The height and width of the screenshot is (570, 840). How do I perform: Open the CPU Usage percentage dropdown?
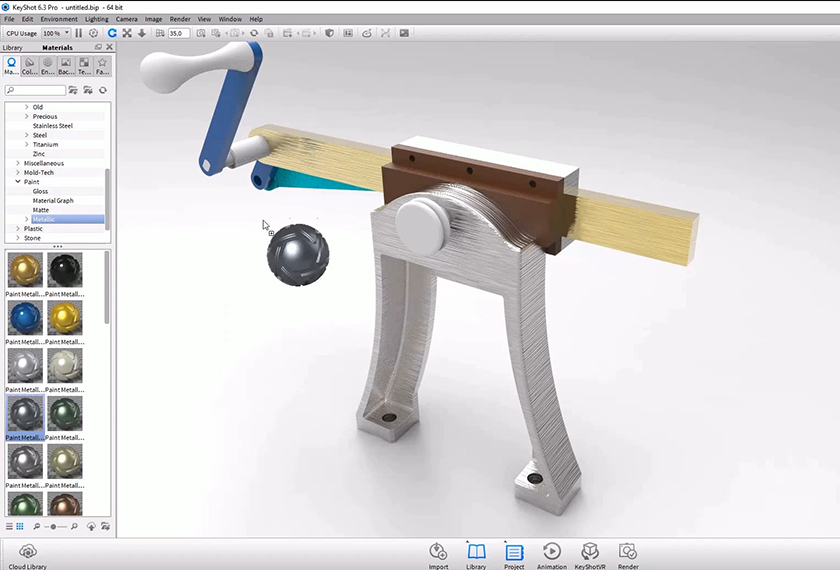coord(55,33)
